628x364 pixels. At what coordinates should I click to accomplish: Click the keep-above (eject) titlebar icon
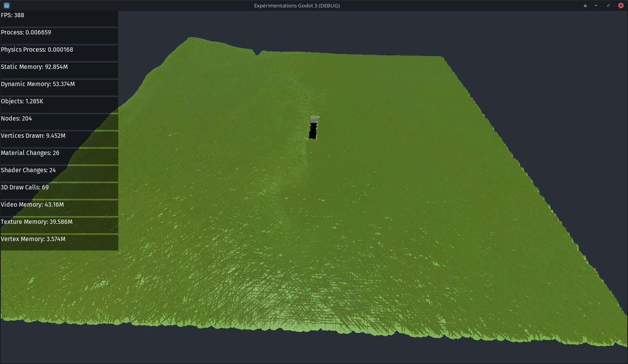[x=585, y=5]
